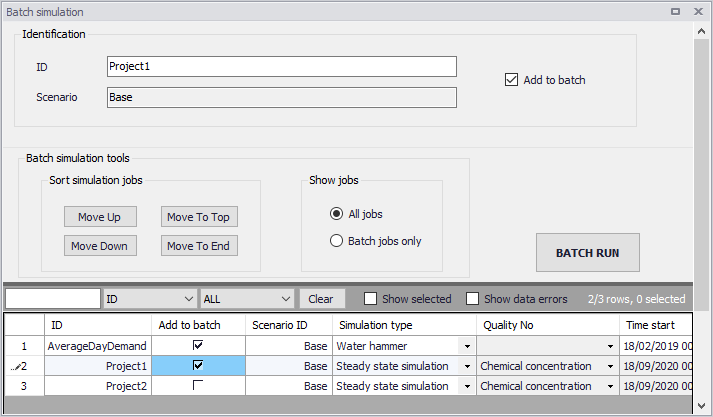Click Time start cell for AverageDayDemand
The width and height of the screenshot is (713, 417).
tap(656, 347)
